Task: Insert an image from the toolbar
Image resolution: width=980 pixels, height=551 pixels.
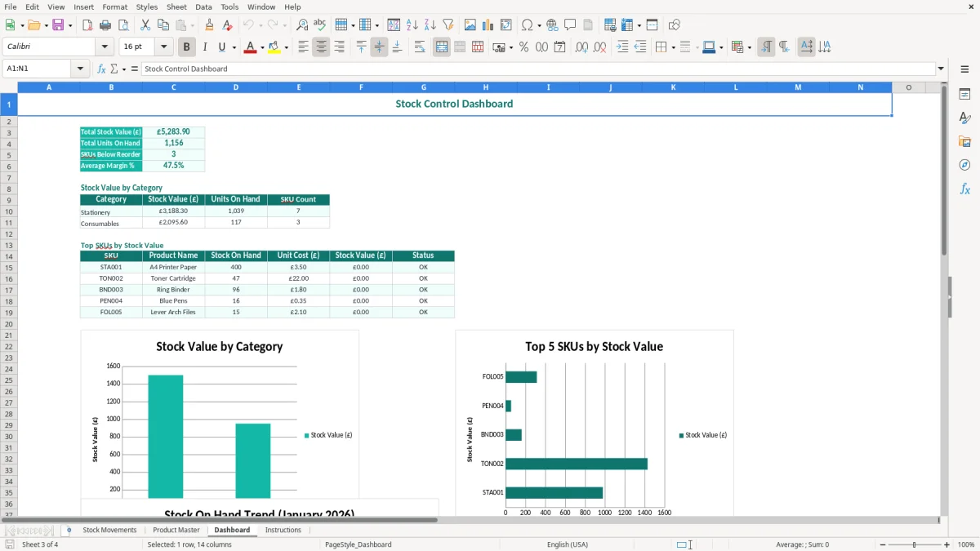Action: [470, 25]
